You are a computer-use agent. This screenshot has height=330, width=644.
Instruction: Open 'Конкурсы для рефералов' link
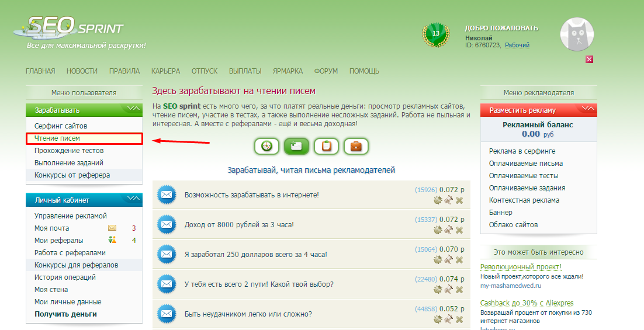point(77,265)
